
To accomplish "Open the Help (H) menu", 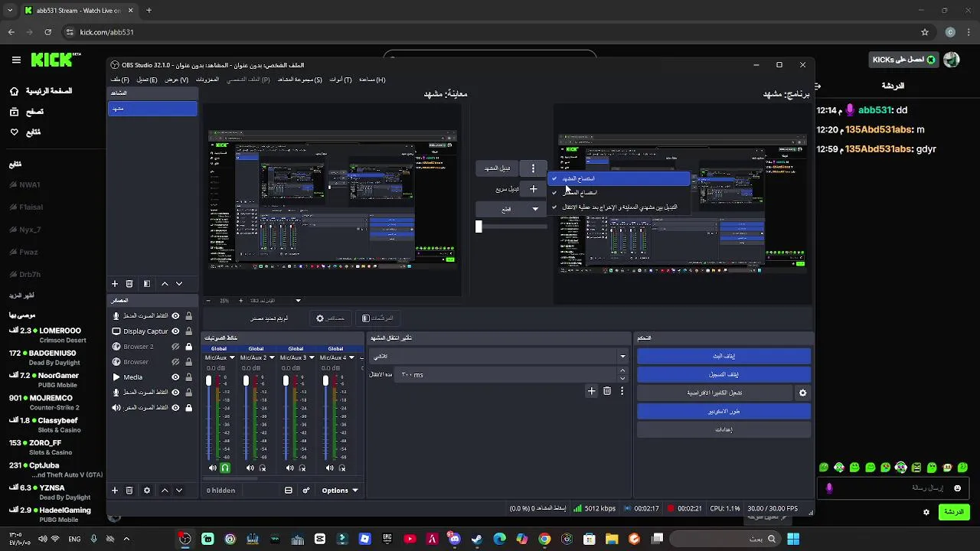I will coord(372,80).
